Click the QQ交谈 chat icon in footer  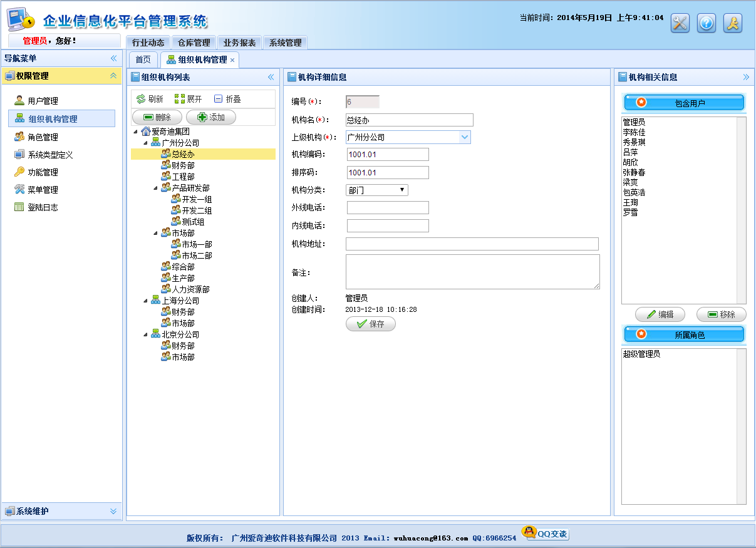[546, 534]
